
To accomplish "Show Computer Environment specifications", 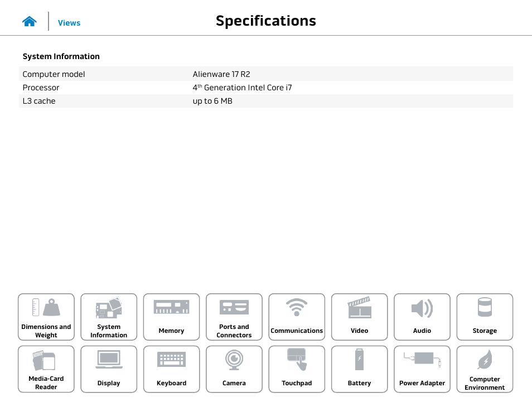I will click(x=485, y=369).
